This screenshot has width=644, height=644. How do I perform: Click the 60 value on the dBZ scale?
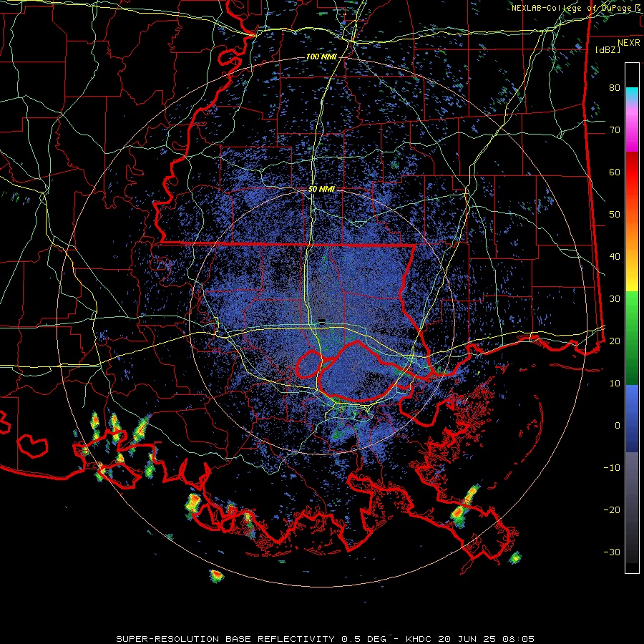[615, 172]
